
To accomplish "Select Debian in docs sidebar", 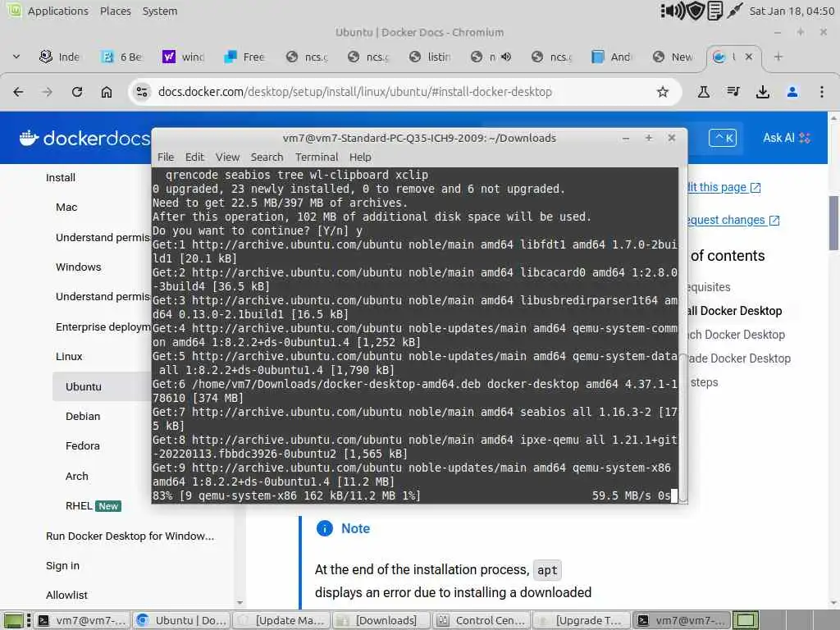I will 83,416.
